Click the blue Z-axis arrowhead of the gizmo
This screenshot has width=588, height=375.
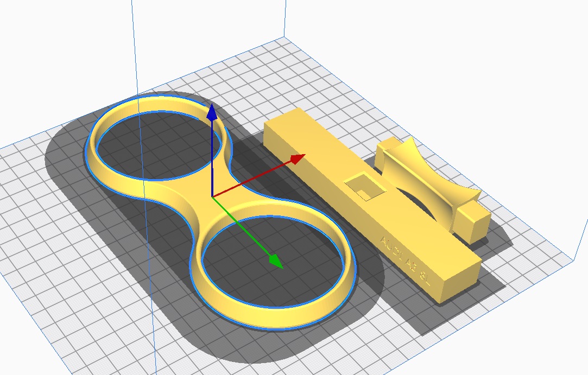tap(212, 112)
